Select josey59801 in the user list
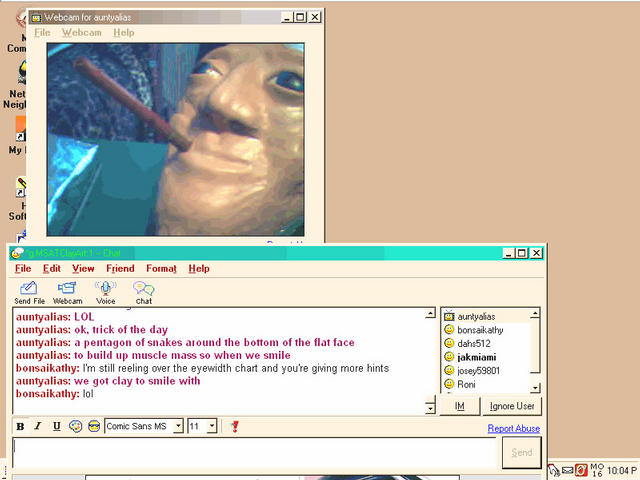Viewport: 640px width, 480px height. click(x=478, y=371)
